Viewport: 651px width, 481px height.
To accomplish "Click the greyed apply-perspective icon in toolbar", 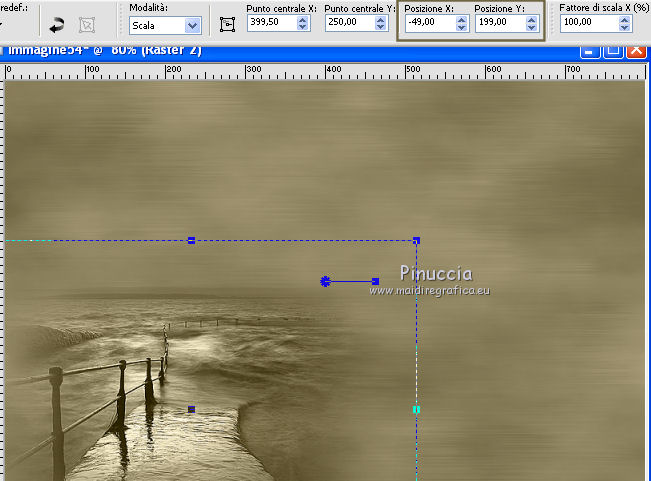I will coord(87,25).
